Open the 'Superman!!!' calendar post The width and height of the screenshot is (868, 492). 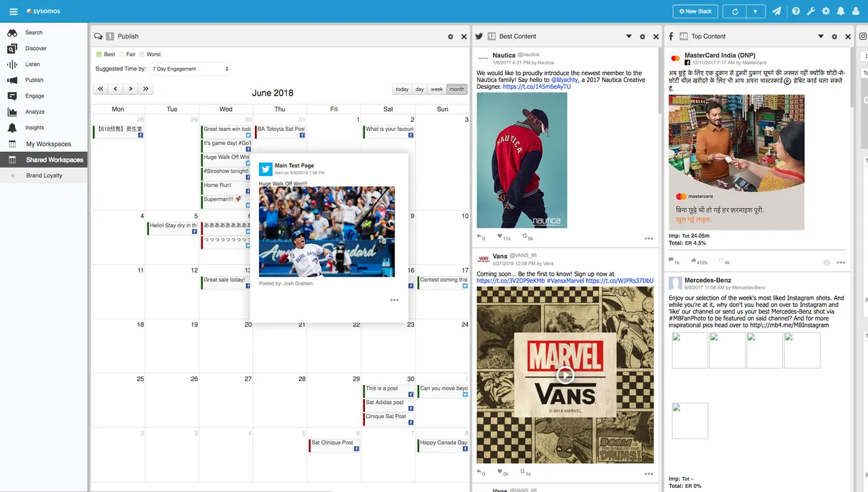[226, 202]
